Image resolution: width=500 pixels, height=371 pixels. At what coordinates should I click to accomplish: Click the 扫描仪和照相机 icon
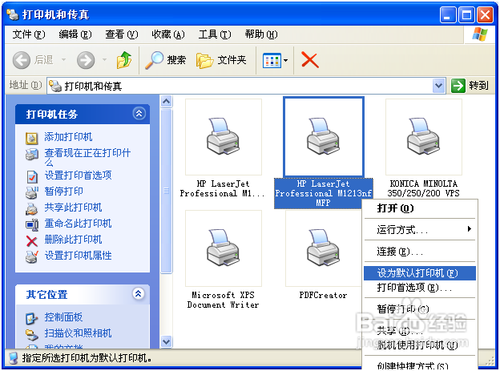click(32, 334)
